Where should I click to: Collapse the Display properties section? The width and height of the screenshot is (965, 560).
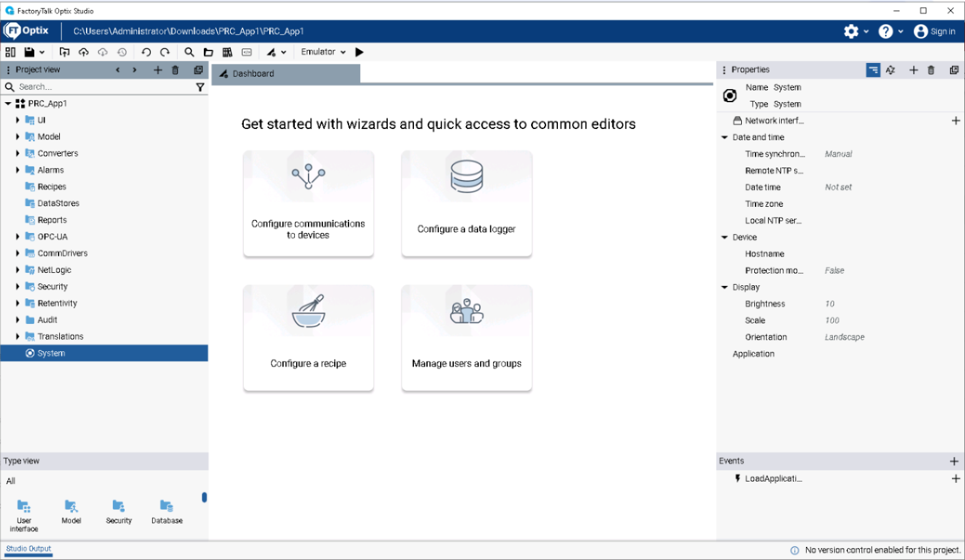coord(724,287)
